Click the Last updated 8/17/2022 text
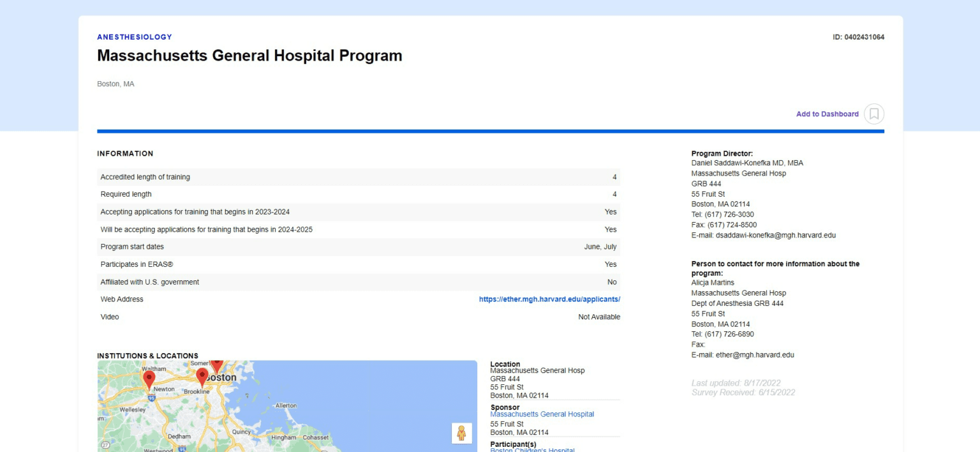The height and width of the screenshot is (452, 980). [x=736, y=383]
